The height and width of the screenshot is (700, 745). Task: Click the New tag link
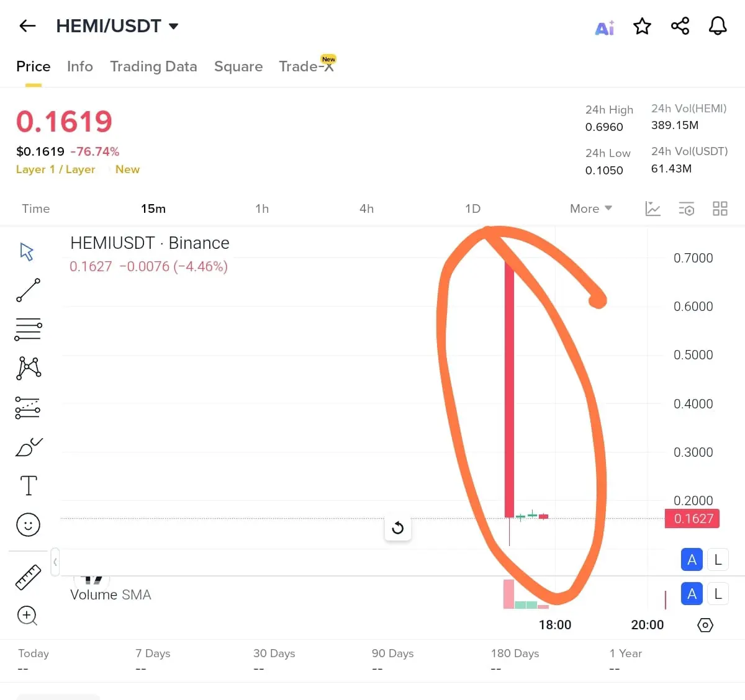pos(127,169)
